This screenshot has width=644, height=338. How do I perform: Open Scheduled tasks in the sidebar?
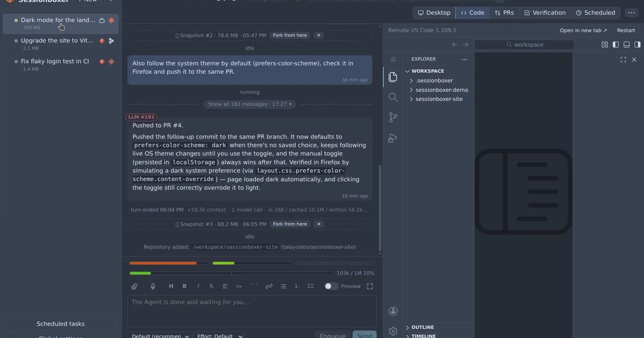click(x=61, y=324)
